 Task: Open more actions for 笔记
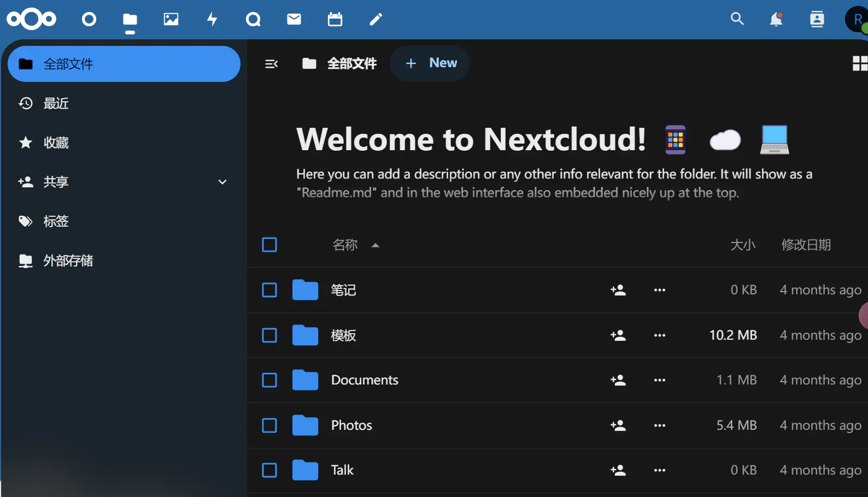[660, 290]
